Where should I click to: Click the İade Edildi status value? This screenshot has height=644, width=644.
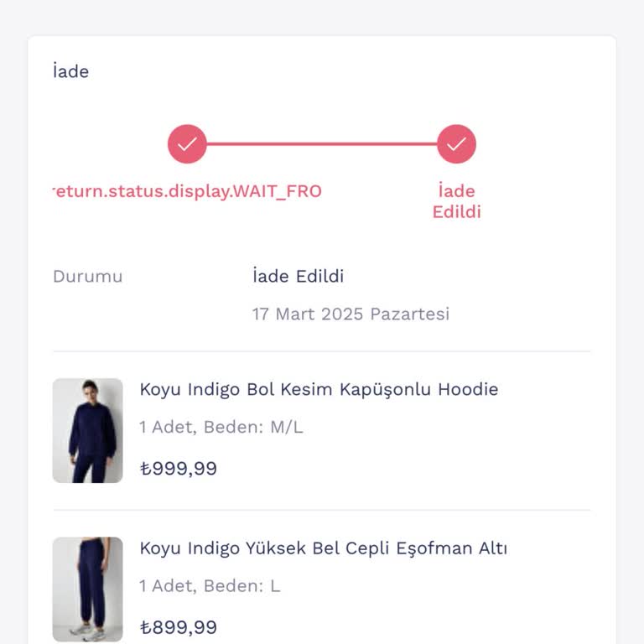tap(298, 276)
